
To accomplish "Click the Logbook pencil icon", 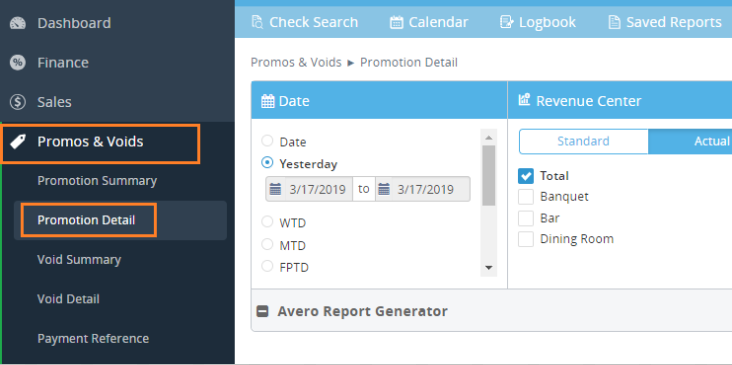I will [507, 22].
